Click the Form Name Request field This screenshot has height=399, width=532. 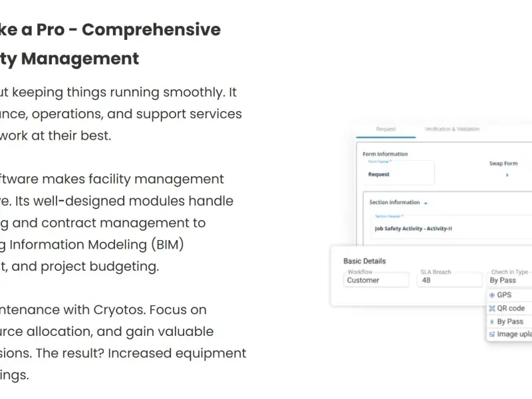[399, 173]
